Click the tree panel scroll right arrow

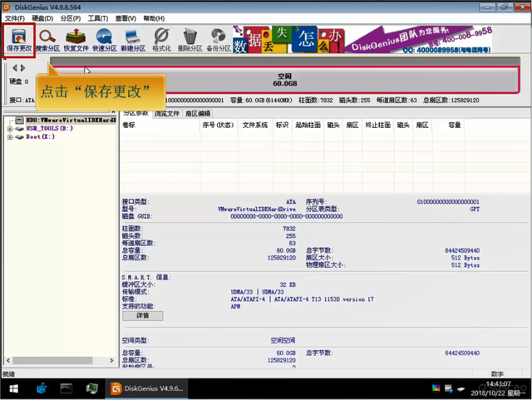111,360
